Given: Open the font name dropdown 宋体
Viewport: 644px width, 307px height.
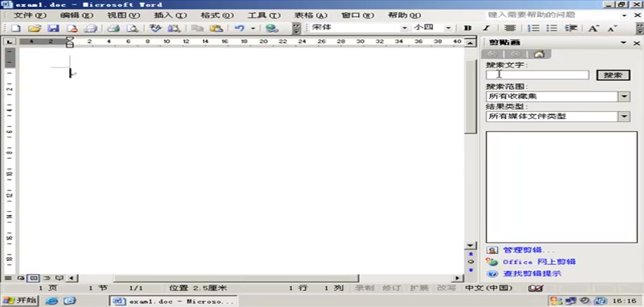Looking at the screenshot, I should tap(405, 28).
